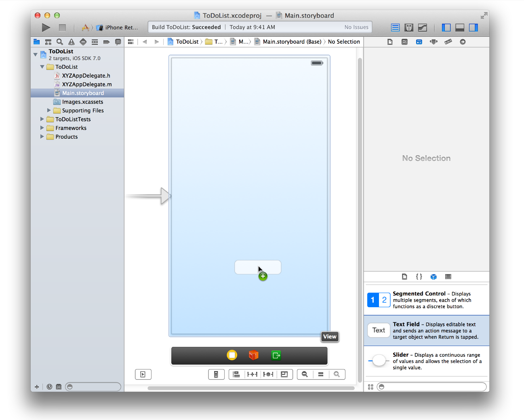Image resolution: width=524 pixels, height=420 pixels.
Task: Show the Object library
Action: [434, 276]
